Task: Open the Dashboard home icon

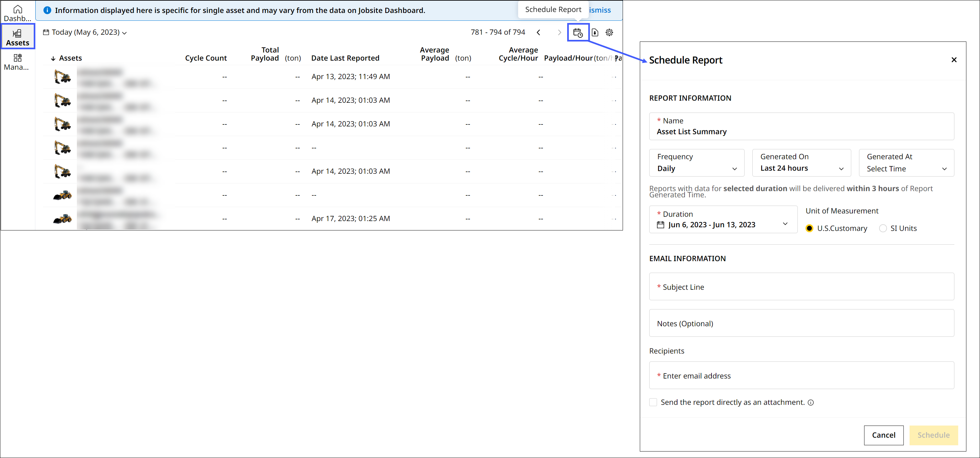Action: click(x=18, y=13)
